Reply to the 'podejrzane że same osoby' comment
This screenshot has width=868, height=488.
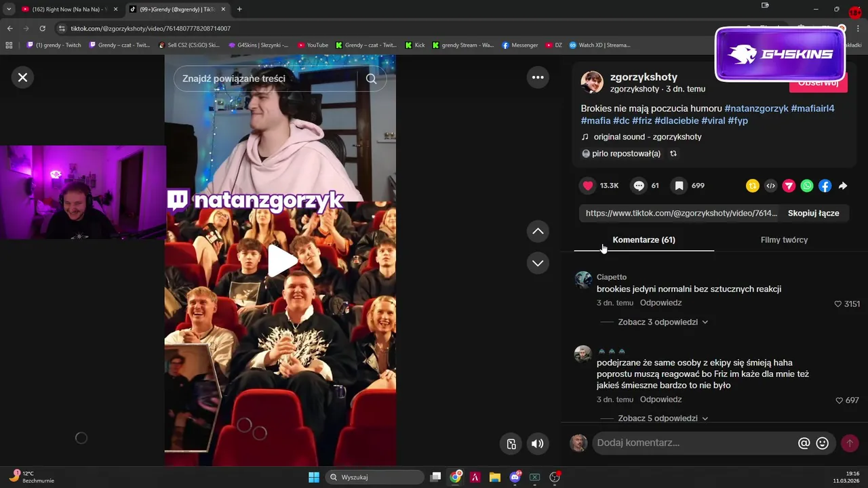[x=660, y=400]
